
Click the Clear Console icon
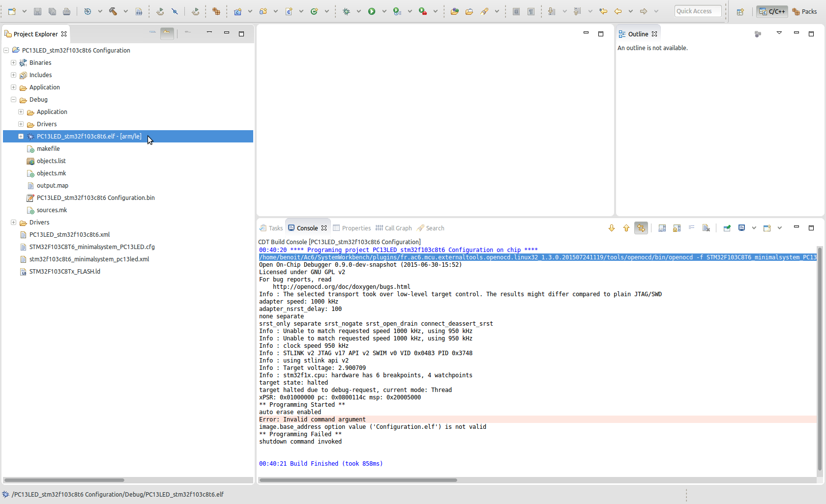pyautogui.click(x=706, y=228)
